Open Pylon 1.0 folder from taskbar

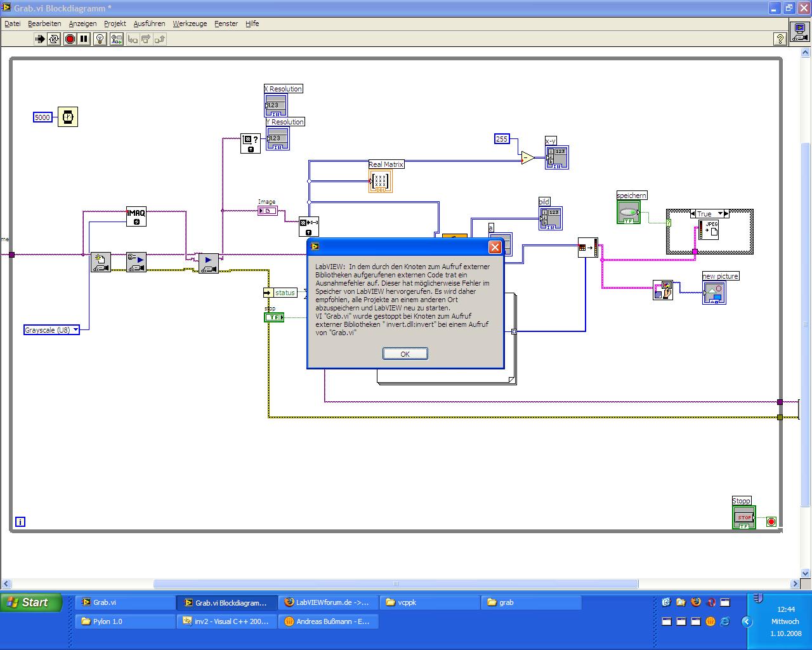(126, 621)
